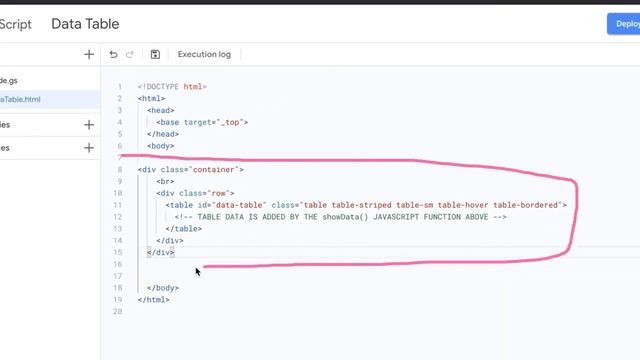Click the closing table tag on line 13
This screenshot has width=640, height=360.
click(x=184, y=229)
